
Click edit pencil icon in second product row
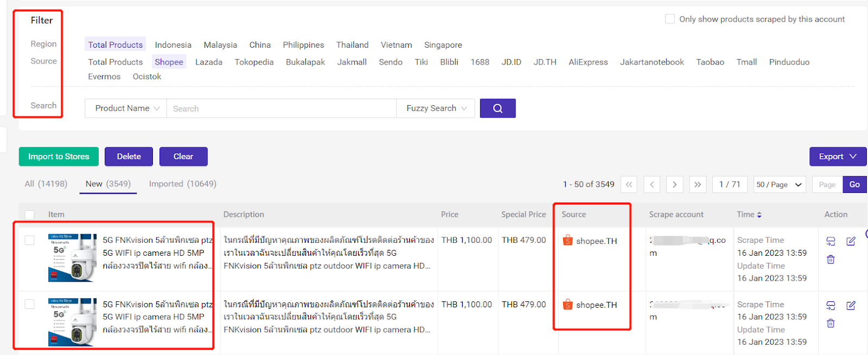(851, 306)
